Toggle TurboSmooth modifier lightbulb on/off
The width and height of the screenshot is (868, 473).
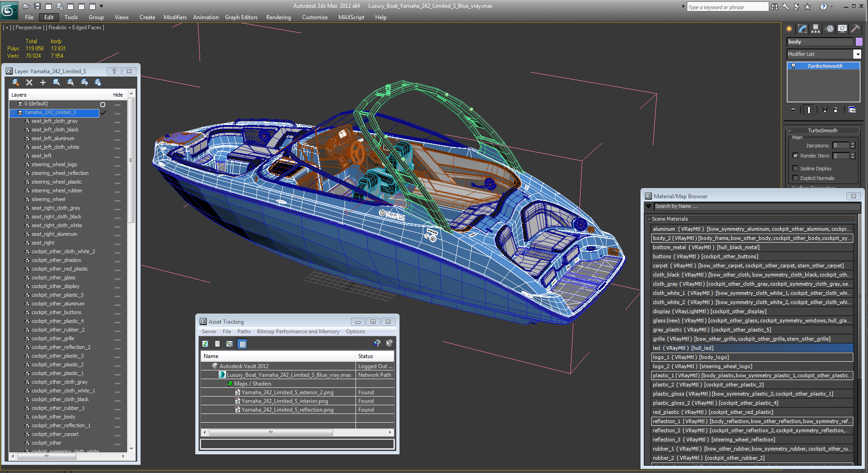pyautogui.click(x=793, y=66)
